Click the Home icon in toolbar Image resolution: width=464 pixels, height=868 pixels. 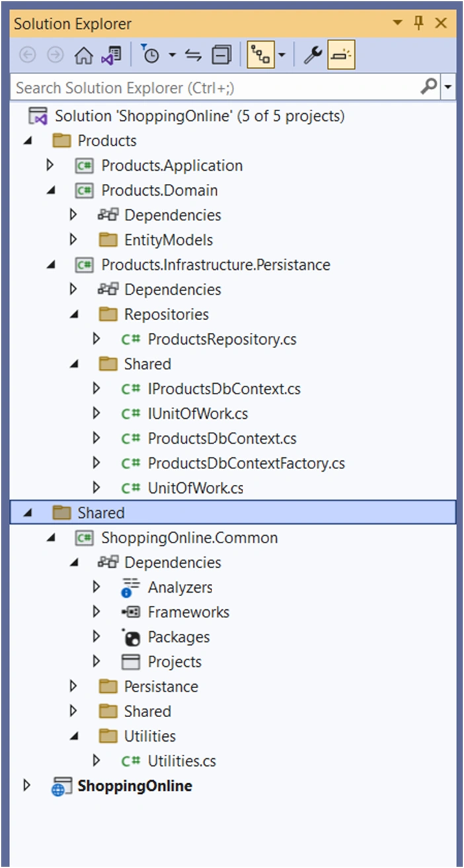[83, 56]
